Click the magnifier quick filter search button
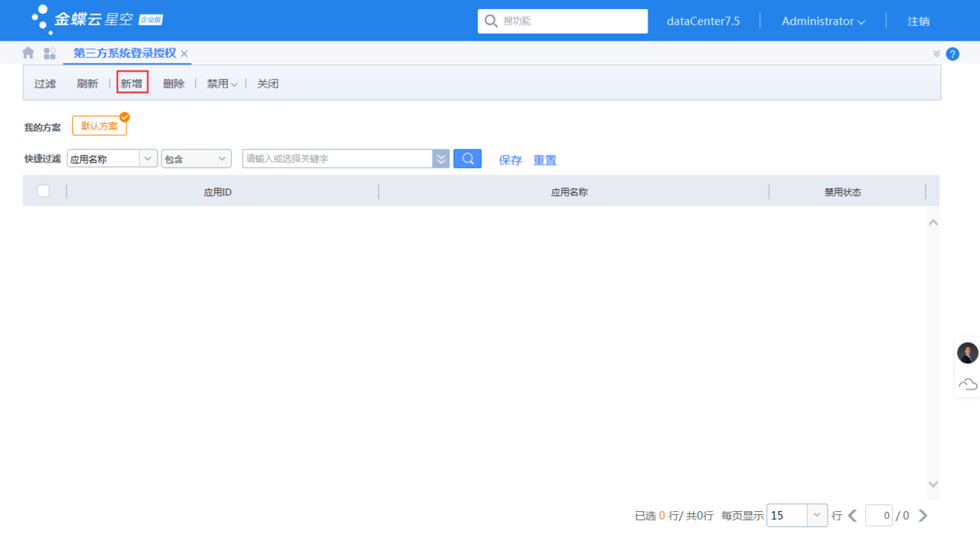The image size is (980, 534). coord(467,159)
